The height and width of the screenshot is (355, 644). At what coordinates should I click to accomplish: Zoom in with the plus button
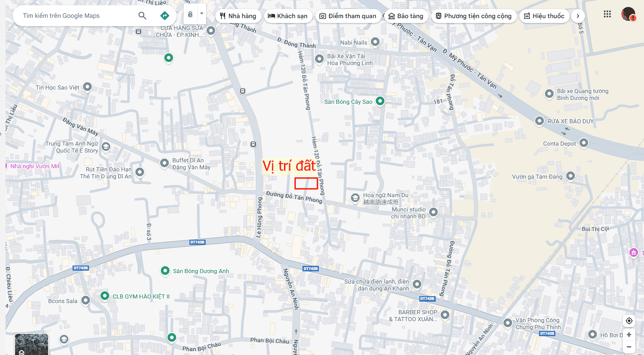click(x=629, y=334)
